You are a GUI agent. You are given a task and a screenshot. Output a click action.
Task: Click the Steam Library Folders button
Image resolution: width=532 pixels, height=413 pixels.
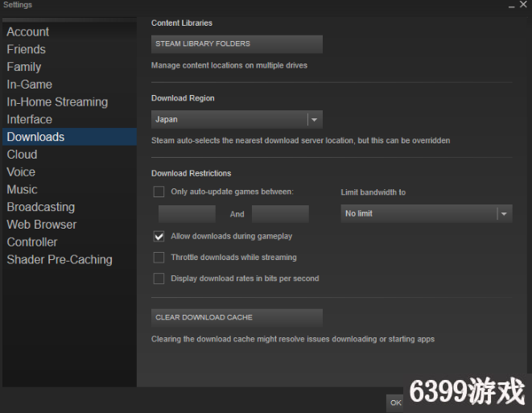pos(237,44)
